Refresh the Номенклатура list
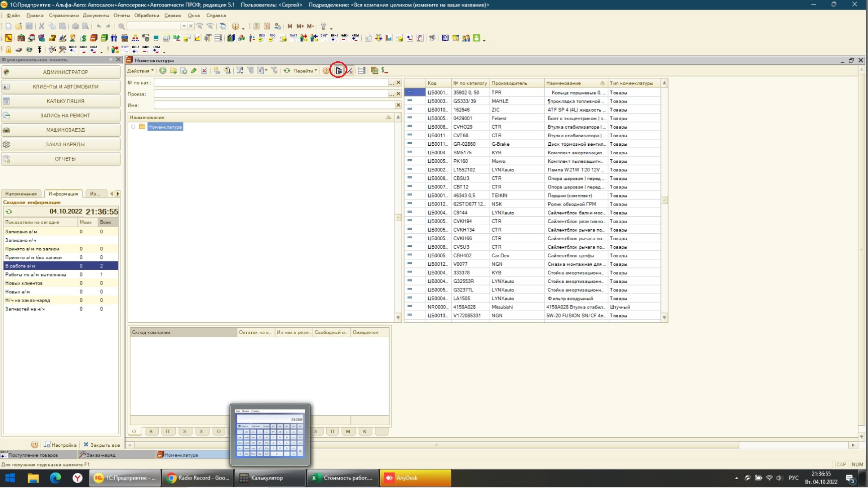Screen dimensions: 868x488 287,71
